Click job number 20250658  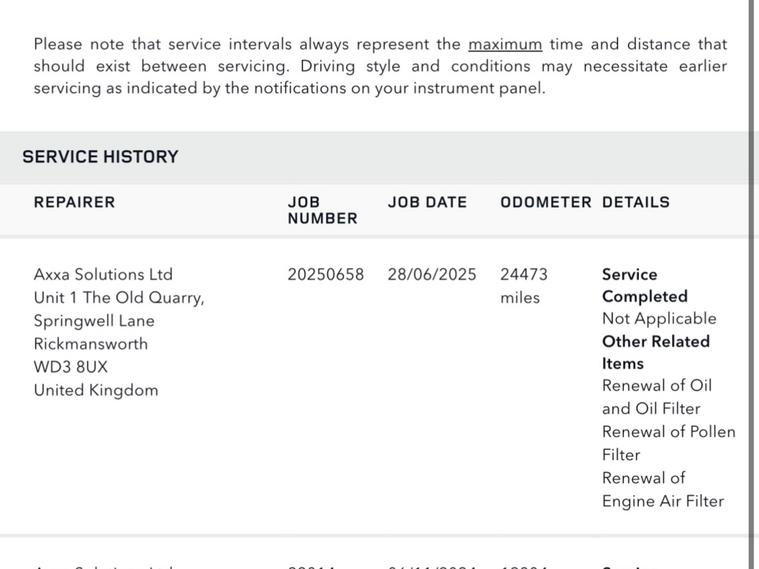(x=325, y=275)
